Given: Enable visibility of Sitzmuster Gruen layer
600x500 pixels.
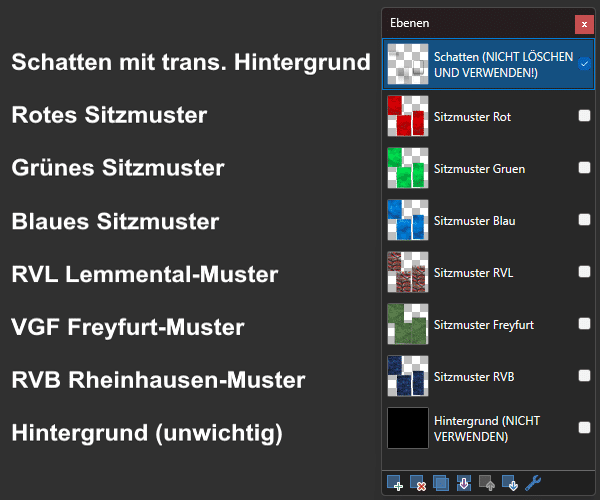Looking at the screenshot, I should click(x=584, y=168).
